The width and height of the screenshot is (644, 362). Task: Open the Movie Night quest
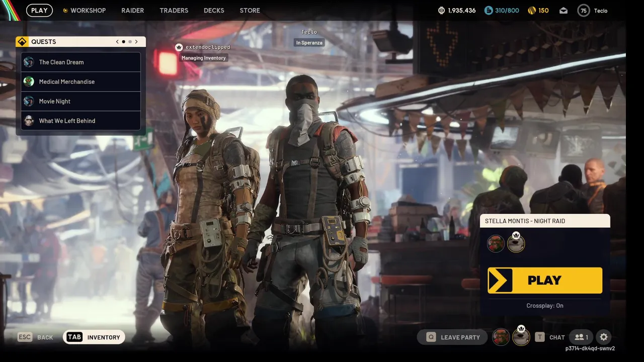[81, 101]
